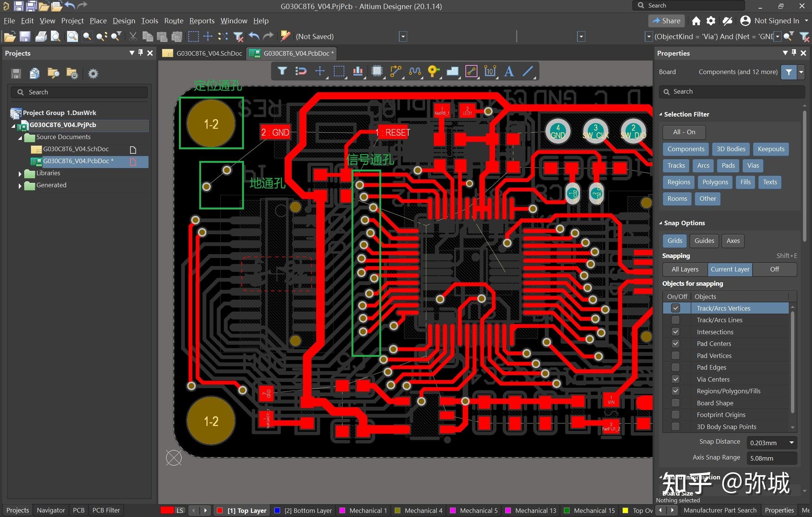Activate Interactive Routing tool

coord(395,71)
